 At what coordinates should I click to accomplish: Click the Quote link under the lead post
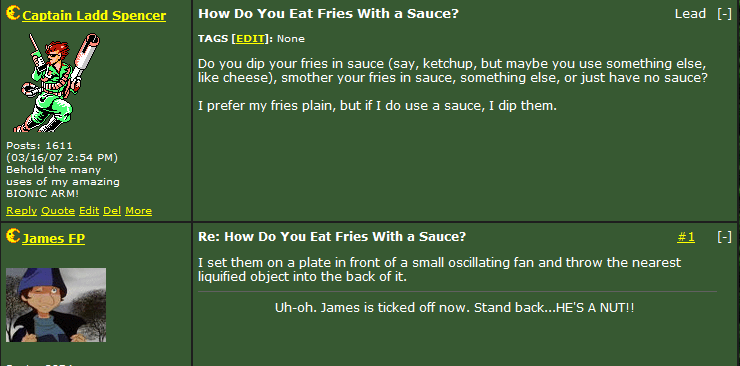(x=58, y=211)
